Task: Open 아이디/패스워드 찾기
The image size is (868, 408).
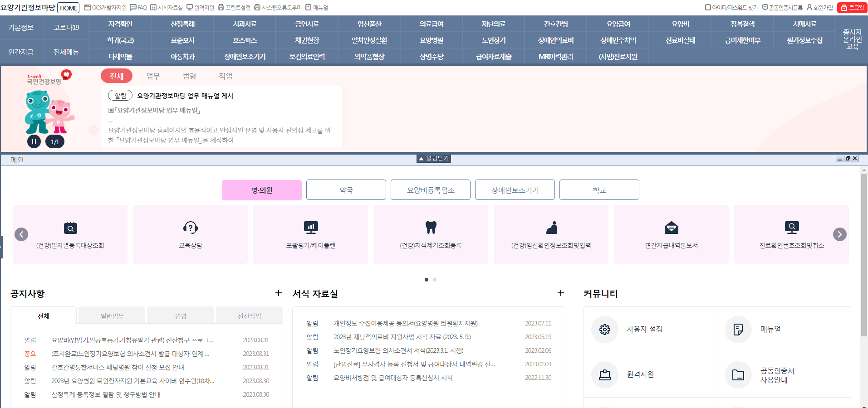Action: coord(731,8)
